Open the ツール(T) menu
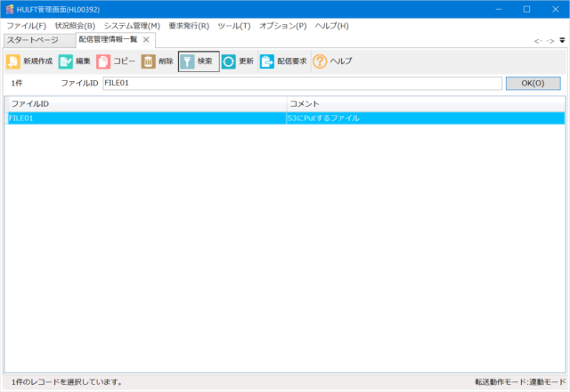 click(x=234, y=26)
